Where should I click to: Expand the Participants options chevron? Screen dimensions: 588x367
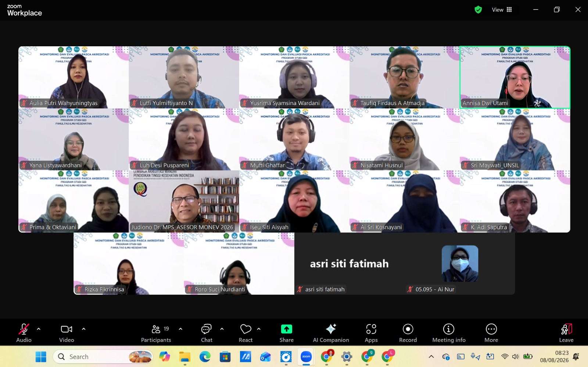point(180,329)
